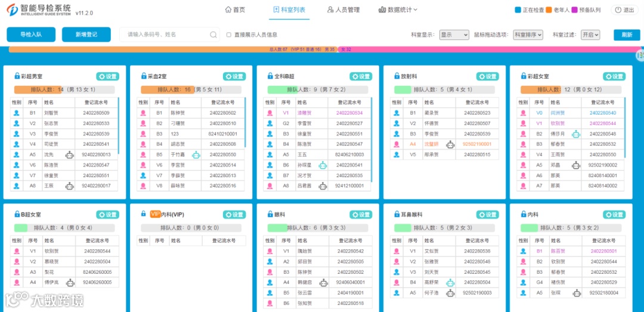644x312 pixels.
Task: Toggle 直接展示人员信息 checkbox
Action: tap(229, 35)
